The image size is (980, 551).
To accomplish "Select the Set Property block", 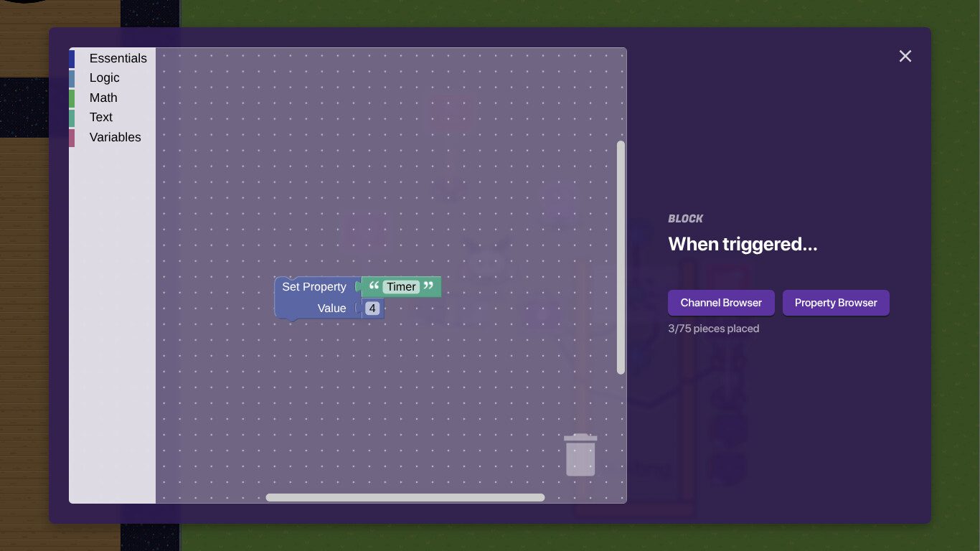I will (314, 287).
